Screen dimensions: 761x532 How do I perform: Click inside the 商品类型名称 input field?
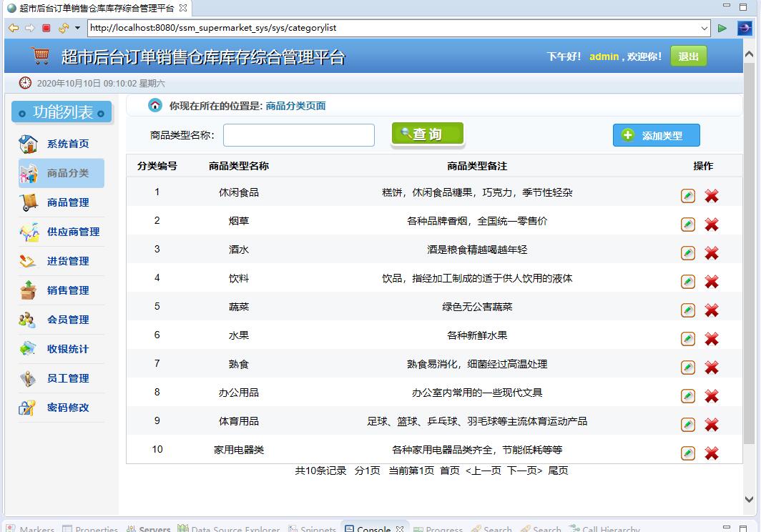pyautogui.click(x=298, y=134)
